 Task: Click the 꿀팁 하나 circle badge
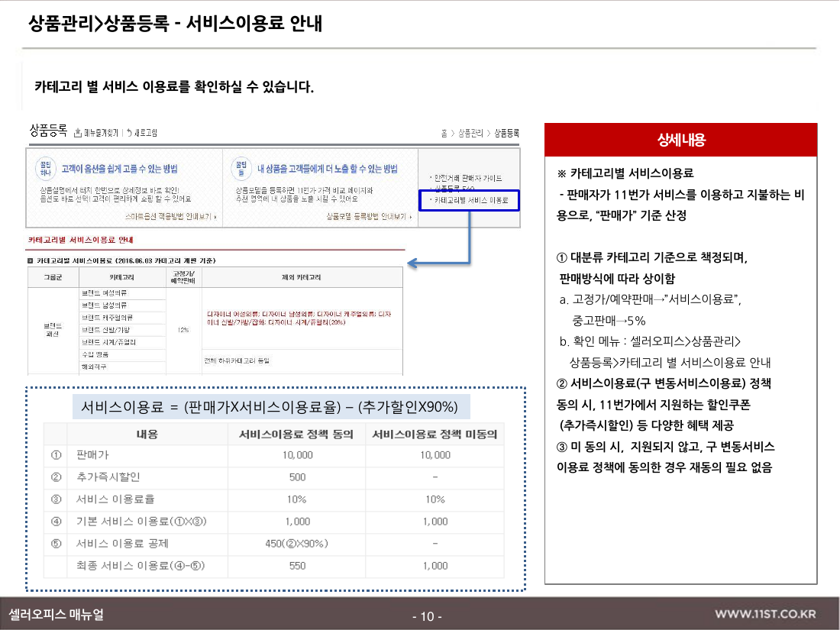(x=46, y=169)
